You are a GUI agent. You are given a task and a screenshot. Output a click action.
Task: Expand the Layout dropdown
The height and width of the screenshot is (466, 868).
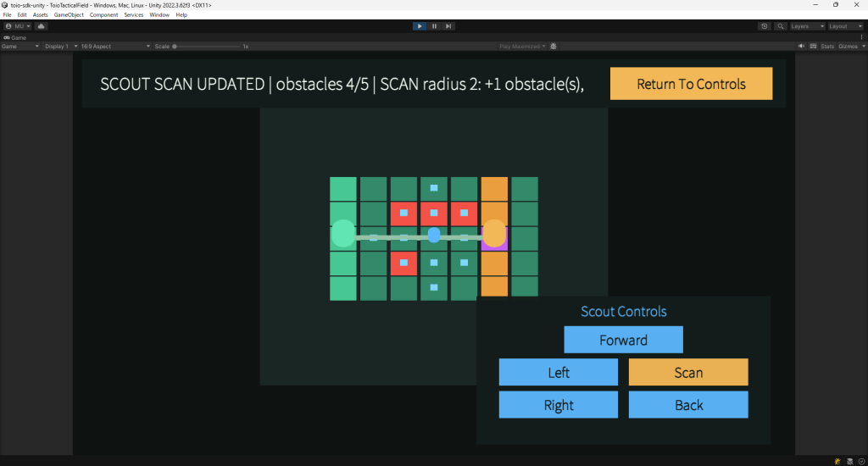click(845, 26)
